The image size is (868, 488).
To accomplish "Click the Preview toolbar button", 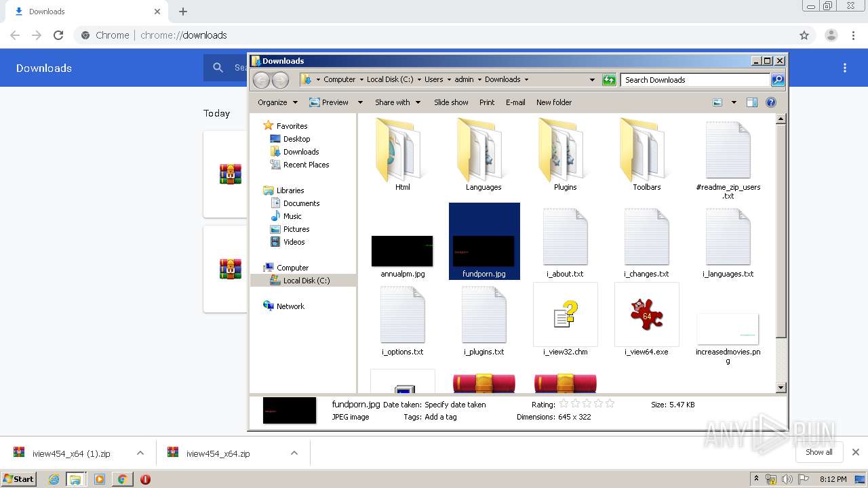I will coord(329,102).
